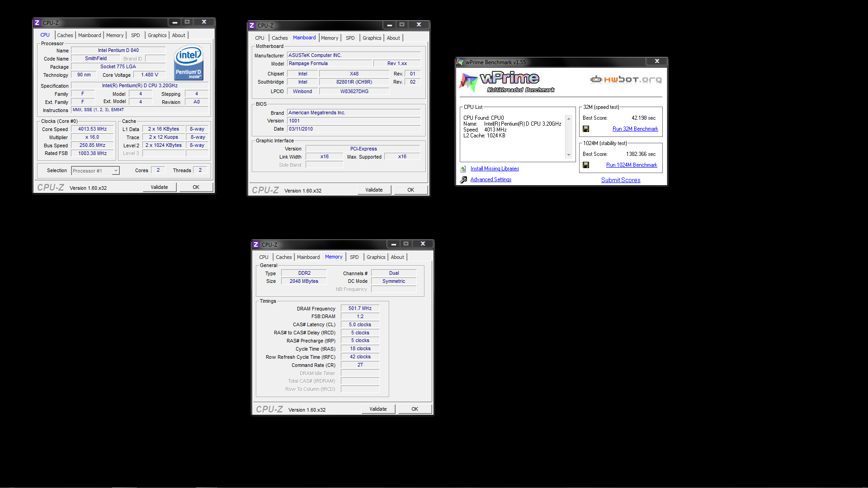
Task: Close the wPrime Benchmark window
Action: click(x=657, y=61)
